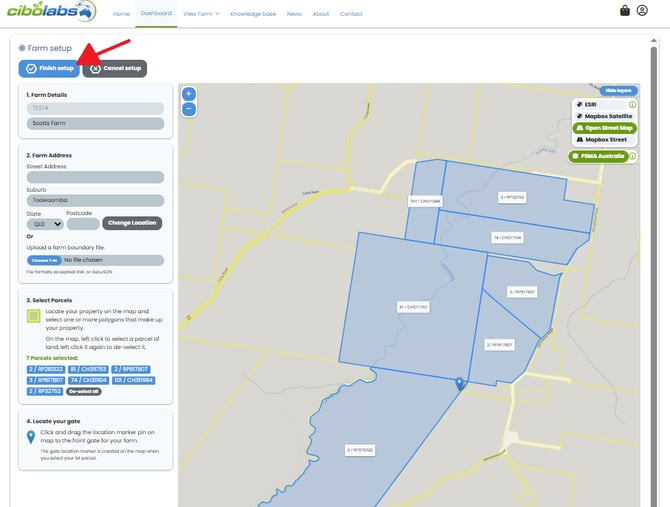Click the Change Location button
Image resolution: width=670 pixels, height=507 pixels.
(x=131, y=223)
